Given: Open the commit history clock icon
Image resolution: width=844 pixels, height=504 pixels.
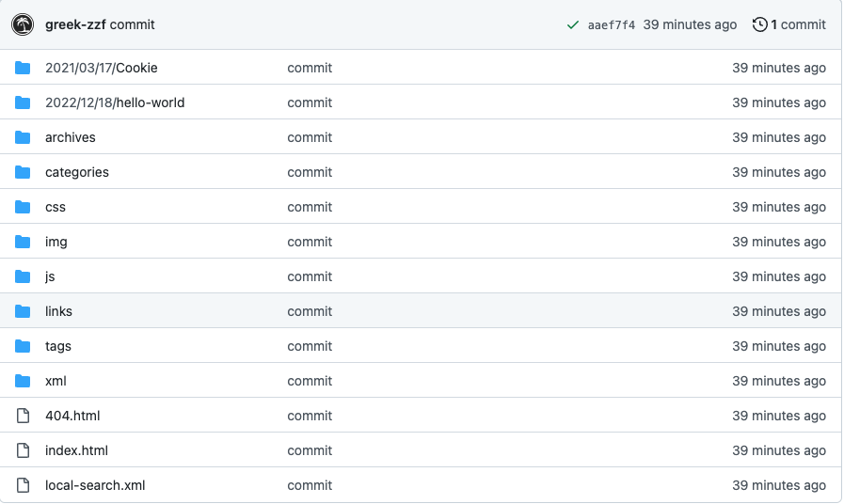Looking at the screenshot, I should click(759, 25).
